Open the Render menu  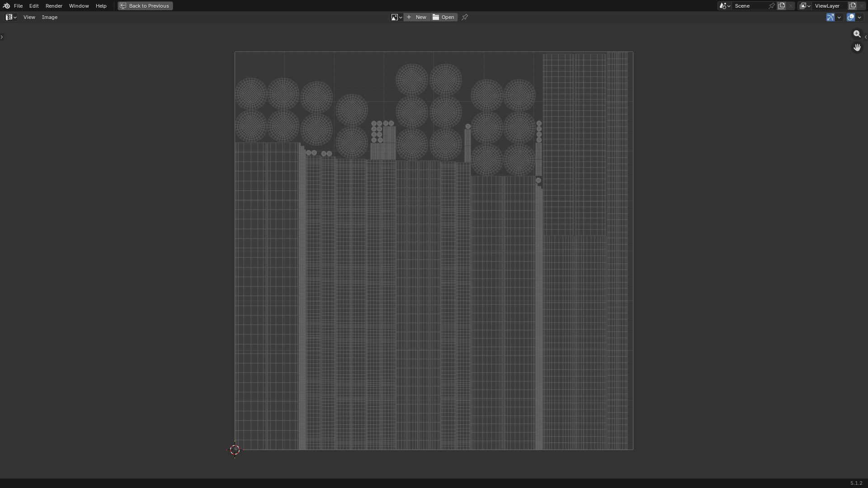(x=54, y=6)
